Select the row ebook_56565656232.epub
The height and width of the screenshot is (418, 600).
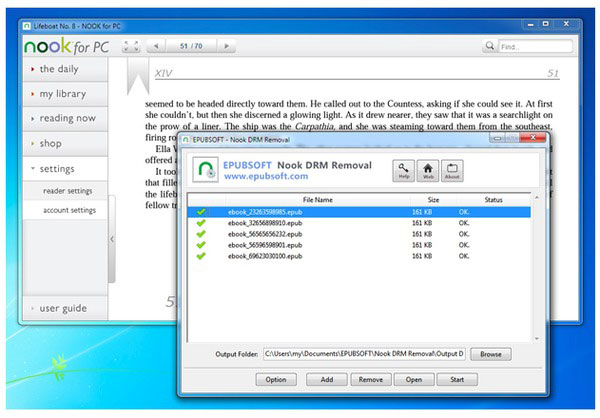[x=359, y=234]
